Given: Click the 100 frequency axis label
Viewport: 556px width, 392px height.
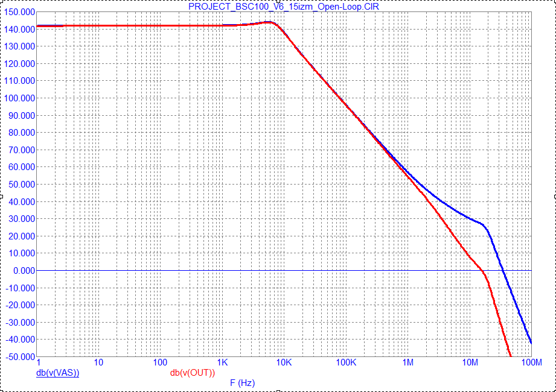Looking at the screenshot, I should coord(160,362).
